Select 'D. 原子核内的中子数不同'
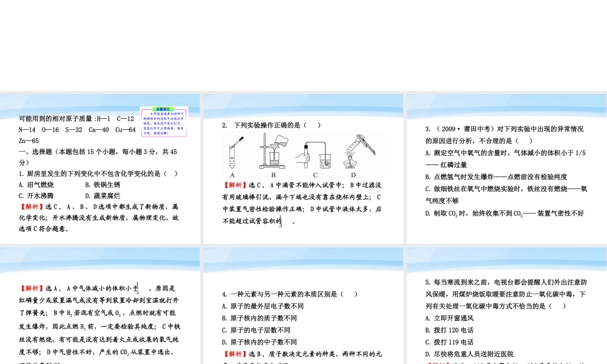607x364 pixels. click(259, 342)
